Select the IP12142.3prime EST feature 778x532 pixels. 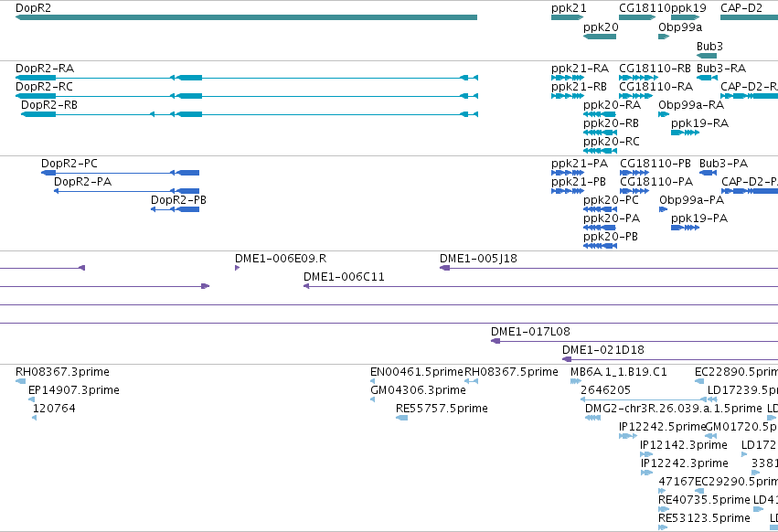coord(646,454)
